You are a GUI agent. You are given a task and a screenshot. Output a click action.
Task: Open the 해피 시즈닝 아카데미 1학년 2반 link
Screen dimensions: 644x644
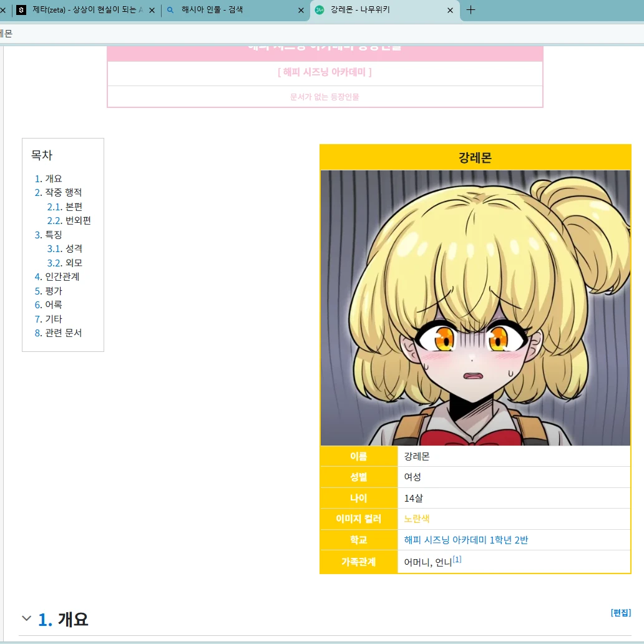click(x=466, y=540)
